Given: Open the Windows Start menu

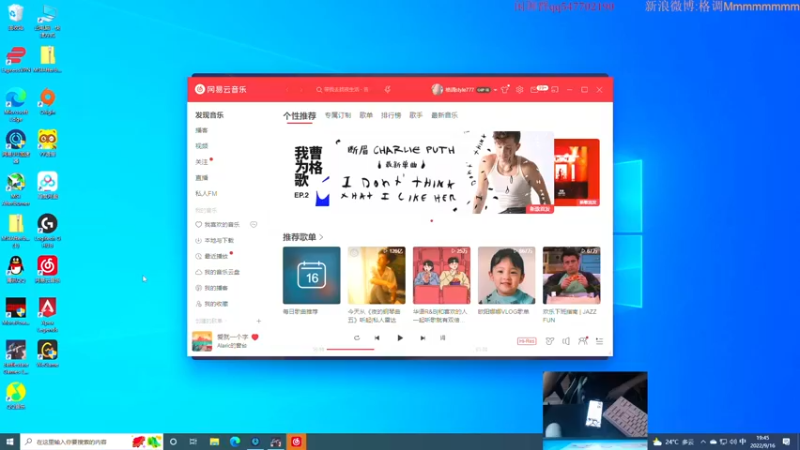Looking at the screenshot, I should (x=10, y=441).
